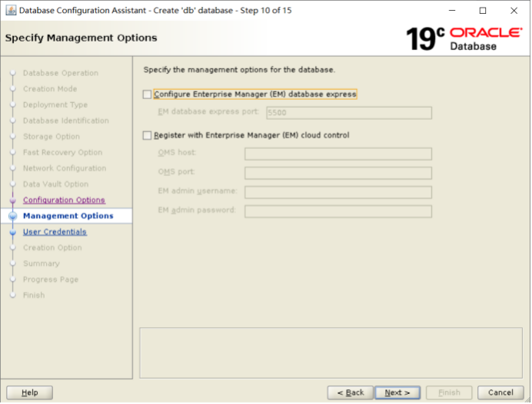Screen dimensions: 532x404
Task: Click Creation Mode step text
Action: coord(50,89)
